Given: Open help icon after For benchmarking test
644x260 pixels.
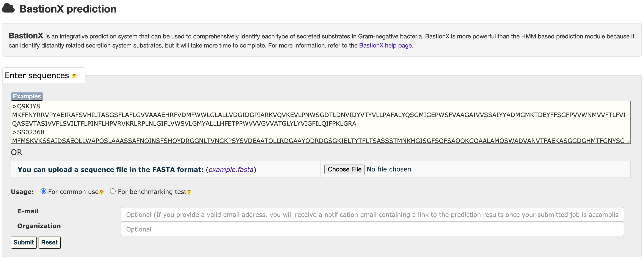Looking at the screenshot, I should coord(189,192).
